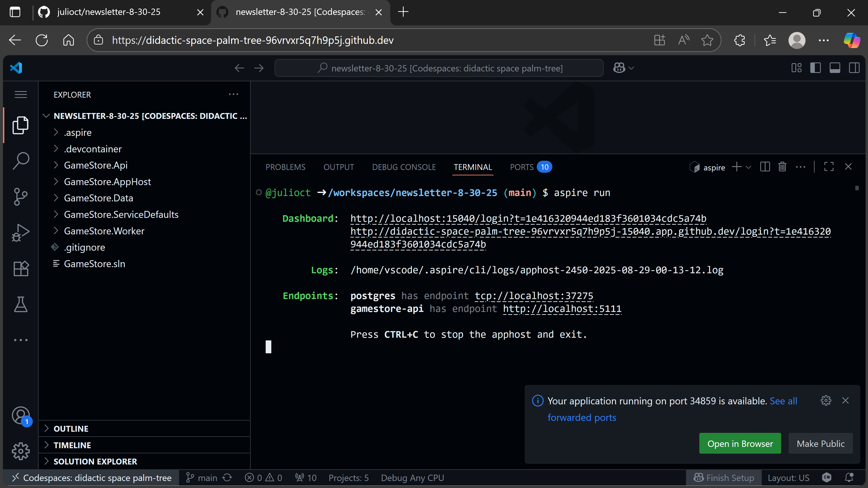Screen dimensions: 868x488
Task: Toggle the bottom Panel visibility
Action: pos(835,68)
